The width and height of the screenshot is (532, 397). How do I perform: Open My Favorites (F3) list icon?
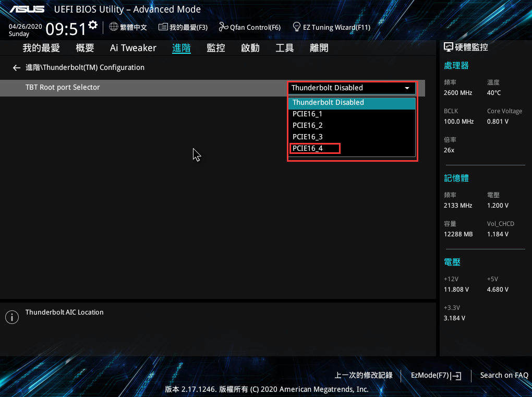coord(163,27)
